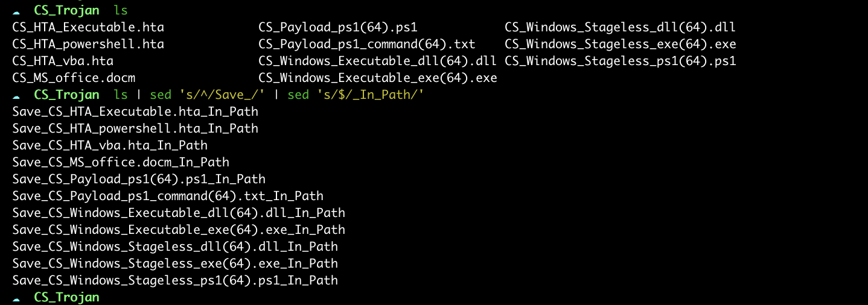Click CS_HTA_Executable.hta in the ls file listing
The image size is (868, 305).
click(88, 27)
